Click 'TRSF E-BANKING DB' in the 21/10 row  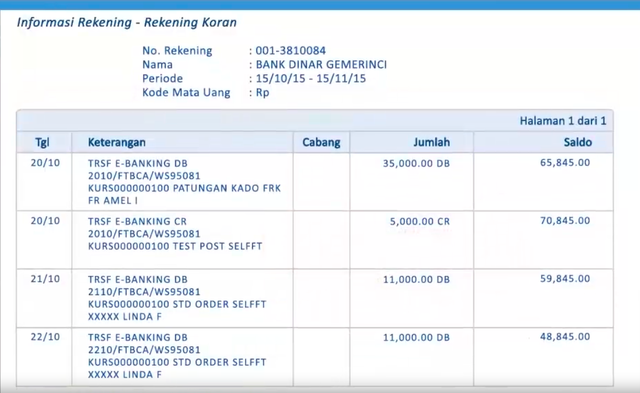coord(138,280)
